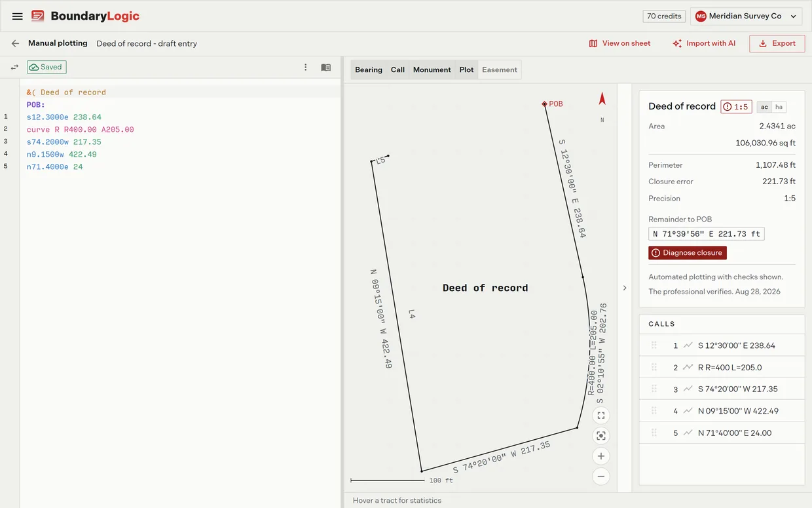Click 'Manual plotting' title
The image size is (812, 508).
pyautogui.click(x=58, y=43)
